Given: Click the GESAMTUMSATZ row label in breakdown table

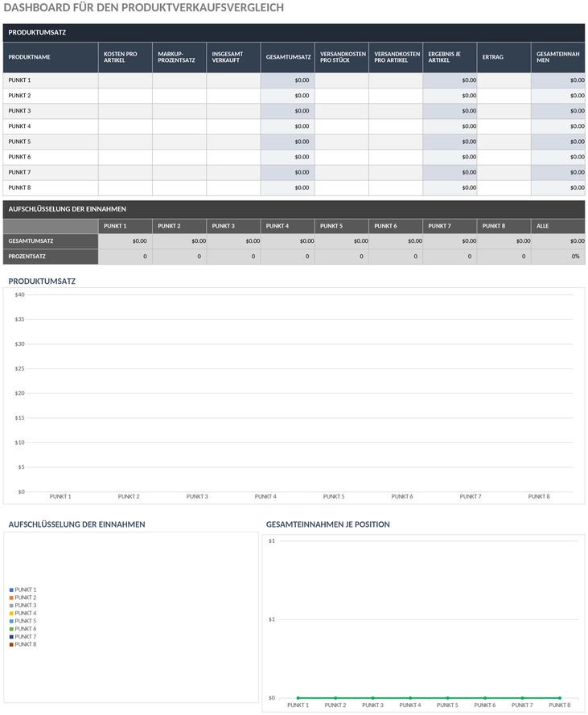Looking at the screenshot, I should click(x=51, y=241).
